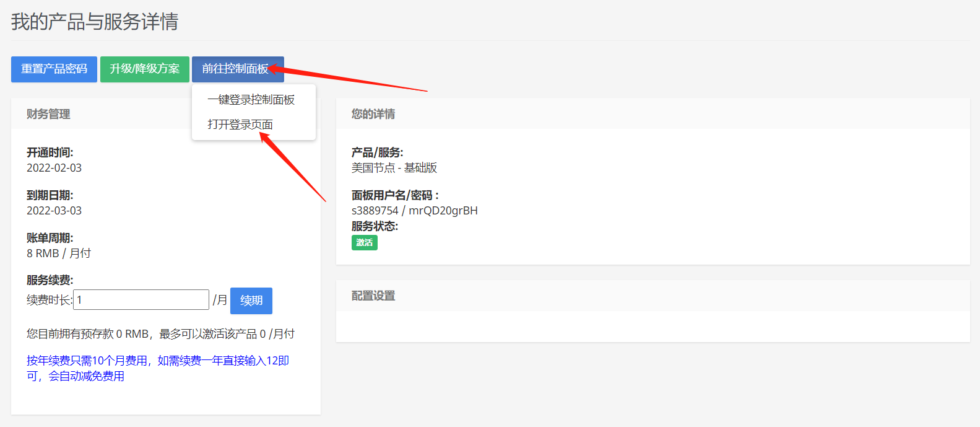980x427 pixels.
Task: Click the 服务续费 label
Action: [50, 280]
